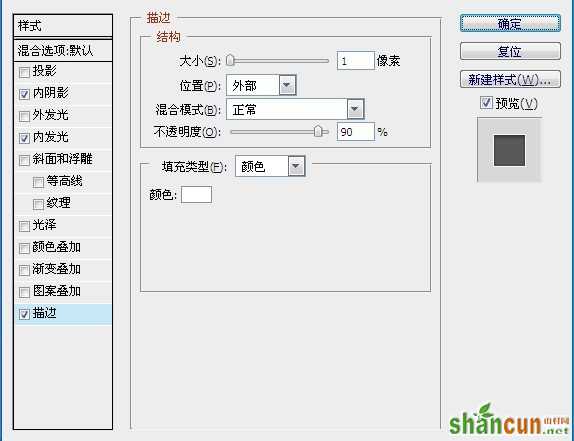Select the 描边 stroke style entry
Screen dimensions: 574x441
63,314
